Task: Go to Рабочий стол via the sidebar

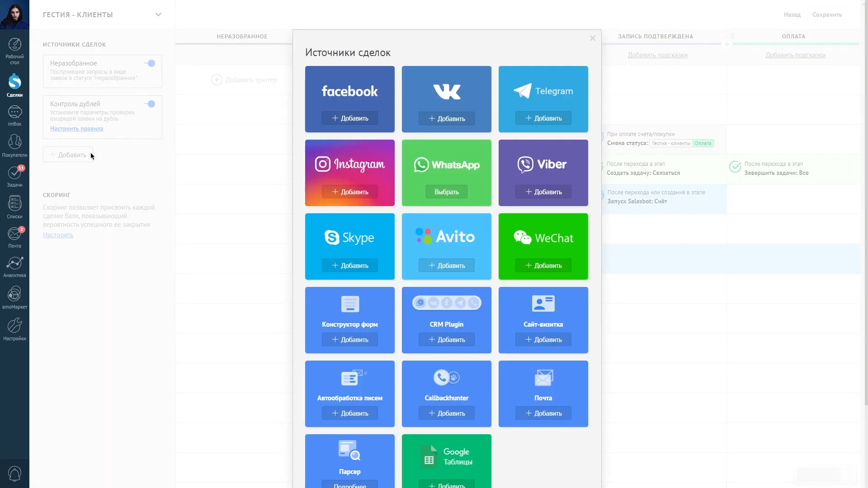Action: click(14, 51)
